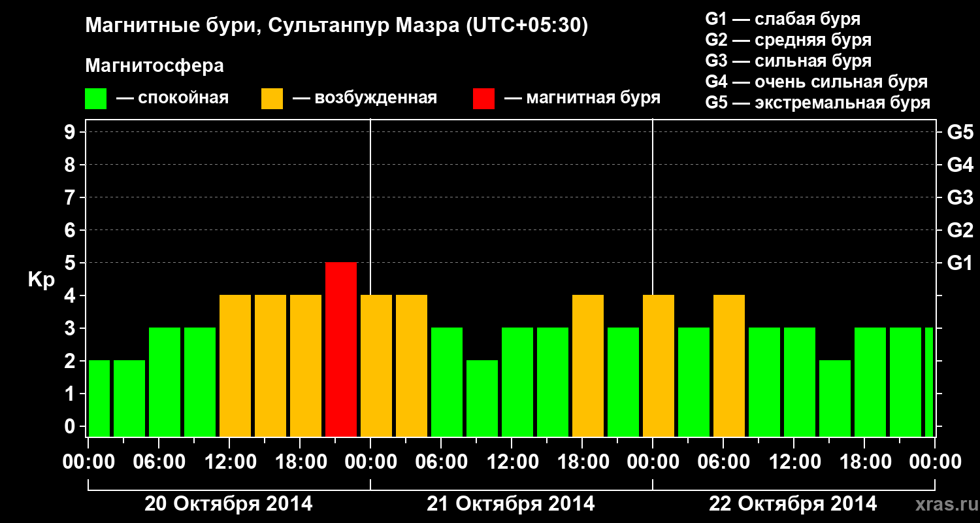The width and height of the screenshot is (980, 523).
Task: Click the G3 level label on right axis
Action: (960, 197)
